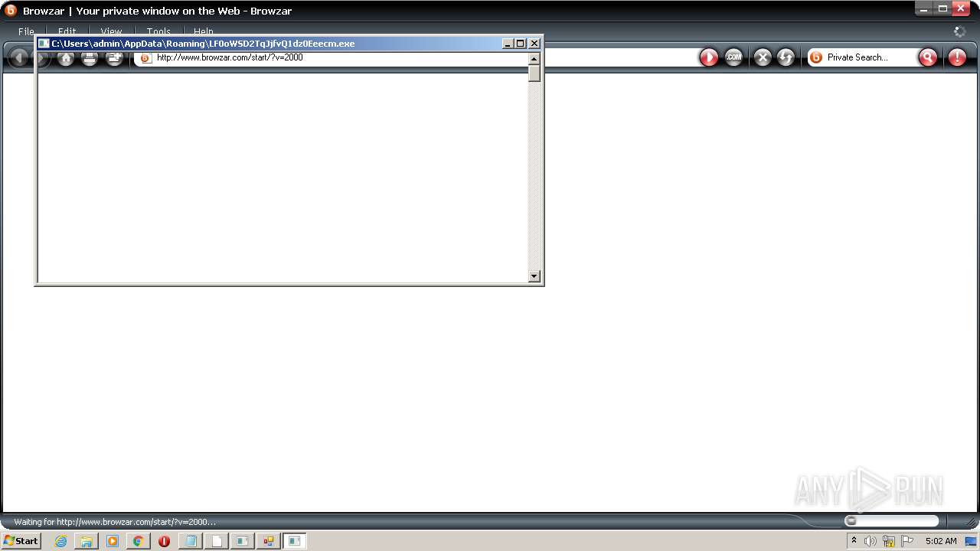Image resolution: width=980 pixels, height=551 pixels.
Task: Open the Tools menu
Action: pyautogui.click(x=158, y=31)
